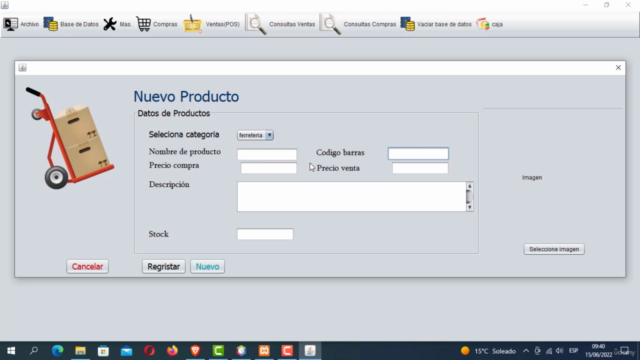Open the Ventas(POS) basket icon
The width and height of the screenshot is (640, 360).
coord(193,24)
